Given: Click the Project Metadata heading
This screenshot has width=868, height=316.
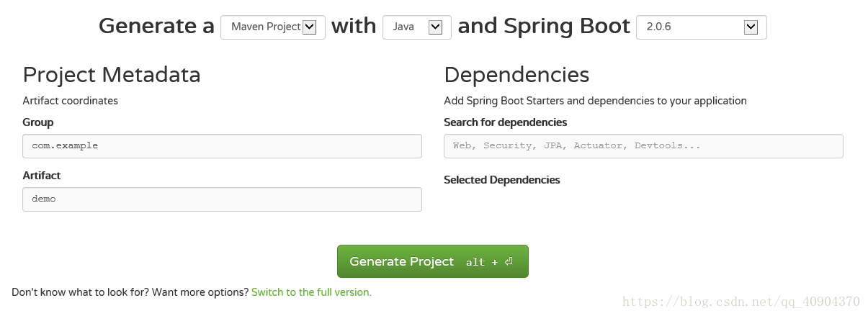Looking at the screenshot, I should click(112, 75).
